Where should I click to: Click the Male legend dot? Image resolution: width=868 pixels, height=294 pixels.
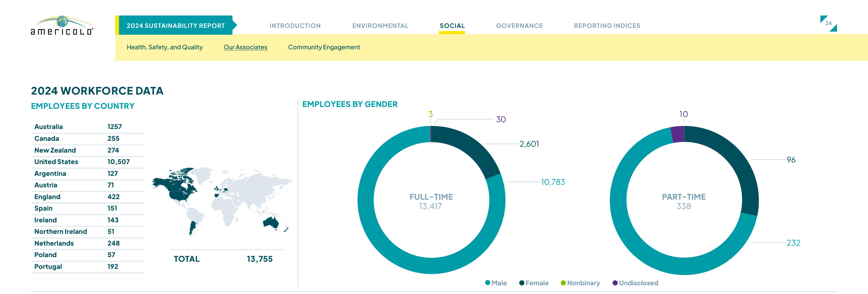[488, 283]
